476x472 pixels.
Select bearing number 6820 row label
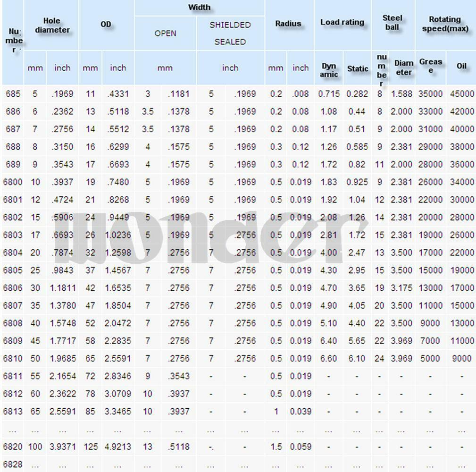pyautogui.click(x=13, y=447)
